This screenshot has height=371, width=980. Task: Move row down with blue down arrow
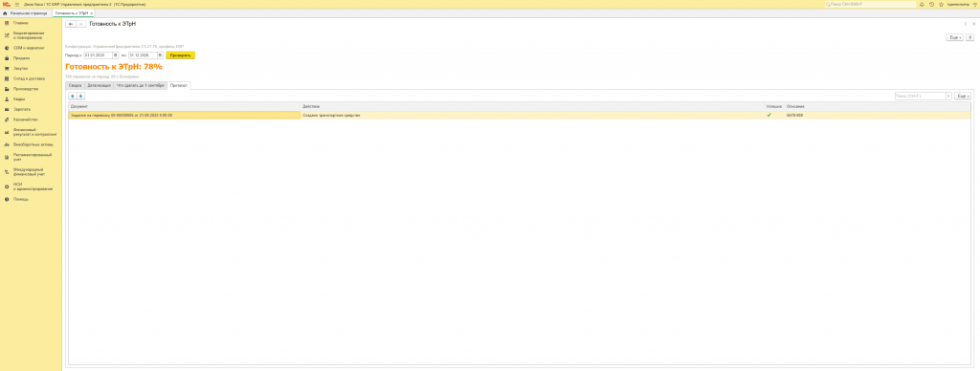click(80, 97)
